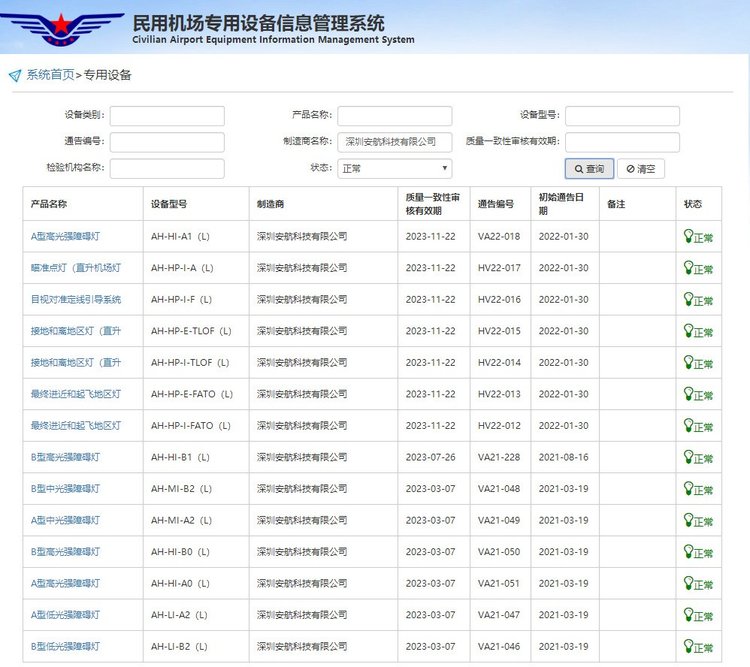750x667 pixels.
Task: Focus the 质量一致性审核有效期 input field
Action: pyautogui.click(x=622, y=142)
